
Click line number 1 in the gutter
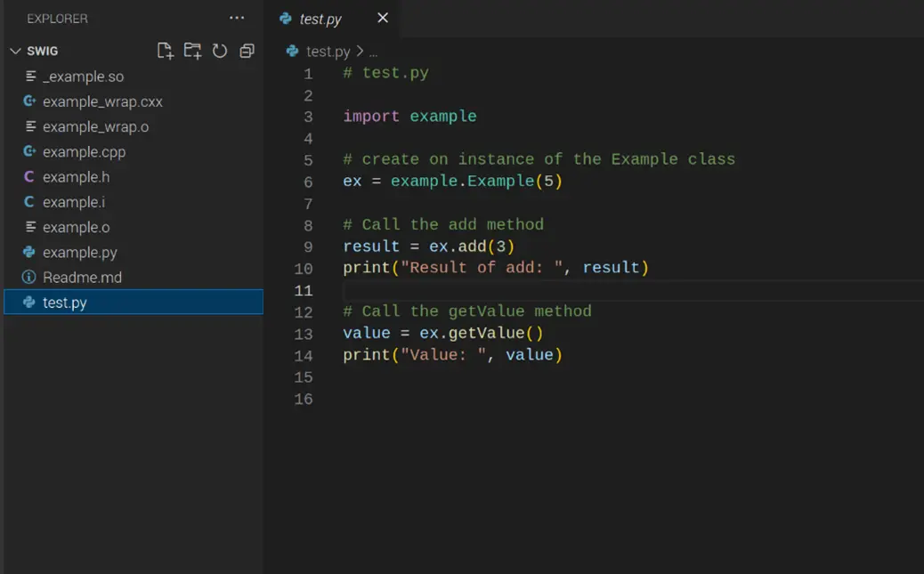tap(308, 74)
